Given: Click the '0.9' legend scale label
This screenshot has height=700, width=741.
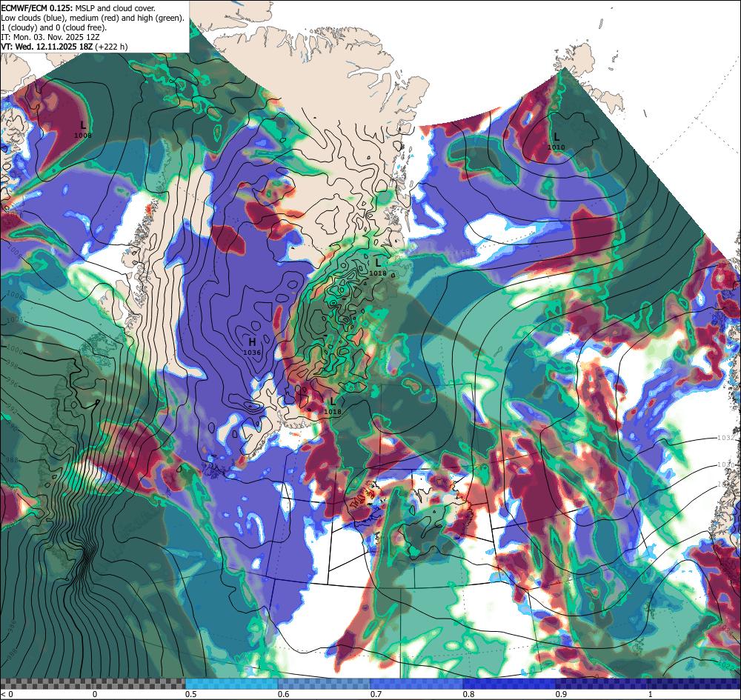Looking at the screenshot, I should tap(562, 694).
